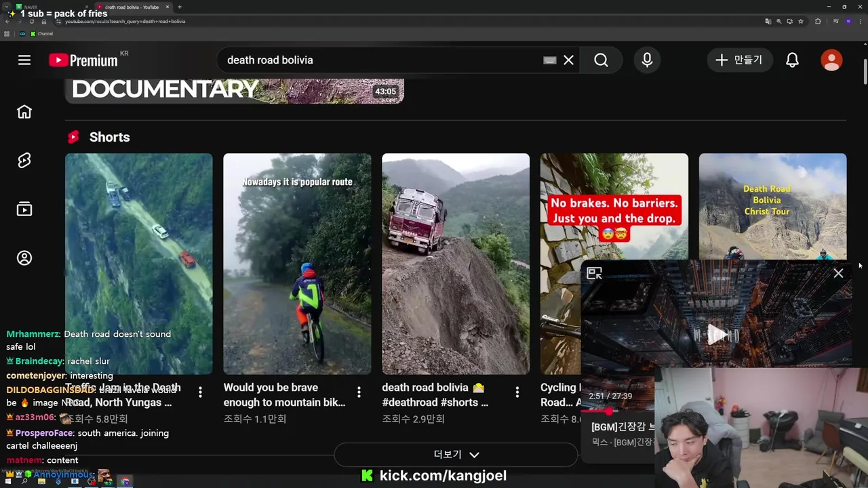Reload the page

32,21
